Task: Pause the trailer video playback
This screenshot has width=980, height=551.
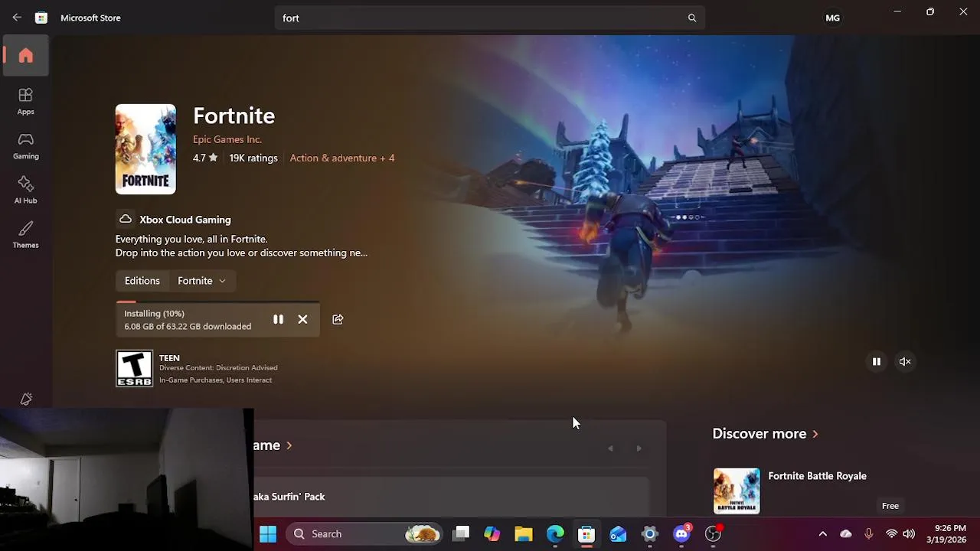Action: [877, 361]
